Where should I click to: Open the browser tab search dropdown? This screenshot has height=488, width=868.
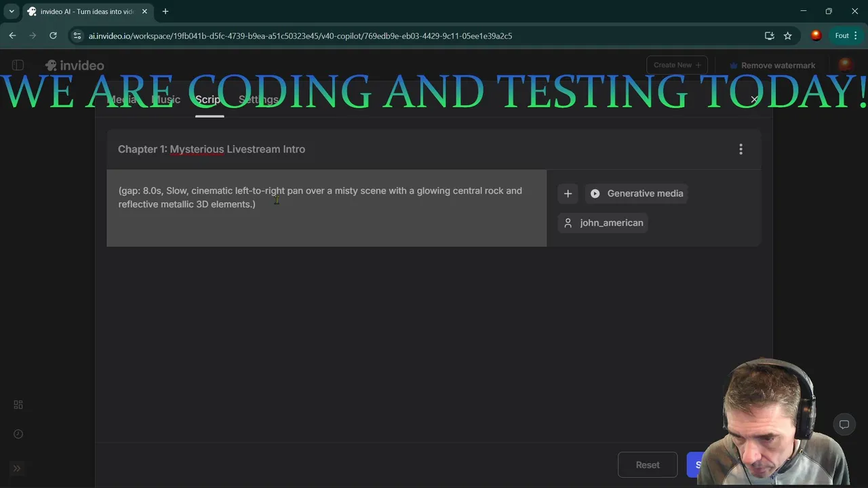click(x=12, y=12)
